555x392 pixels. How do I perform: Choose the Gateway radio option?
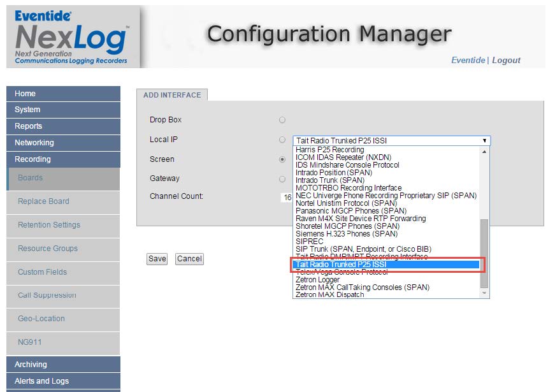(x=282, y=179)
